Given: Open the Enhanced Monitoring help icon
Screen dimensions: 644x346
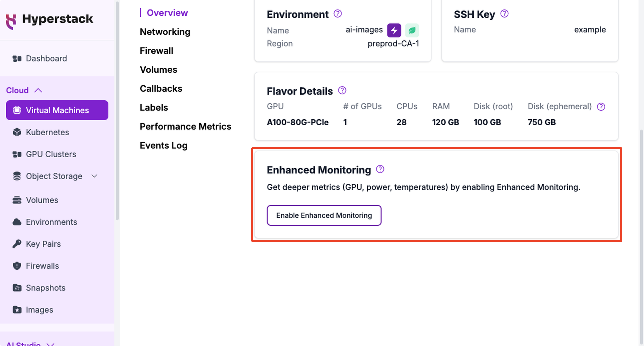Looking at the screenshot, I should point(380,169).
